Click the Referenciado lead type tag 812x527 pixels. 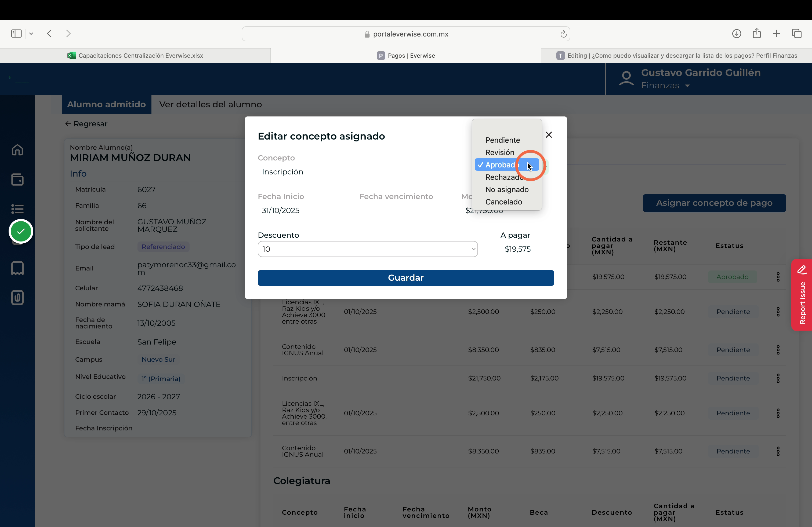point(164,247)
